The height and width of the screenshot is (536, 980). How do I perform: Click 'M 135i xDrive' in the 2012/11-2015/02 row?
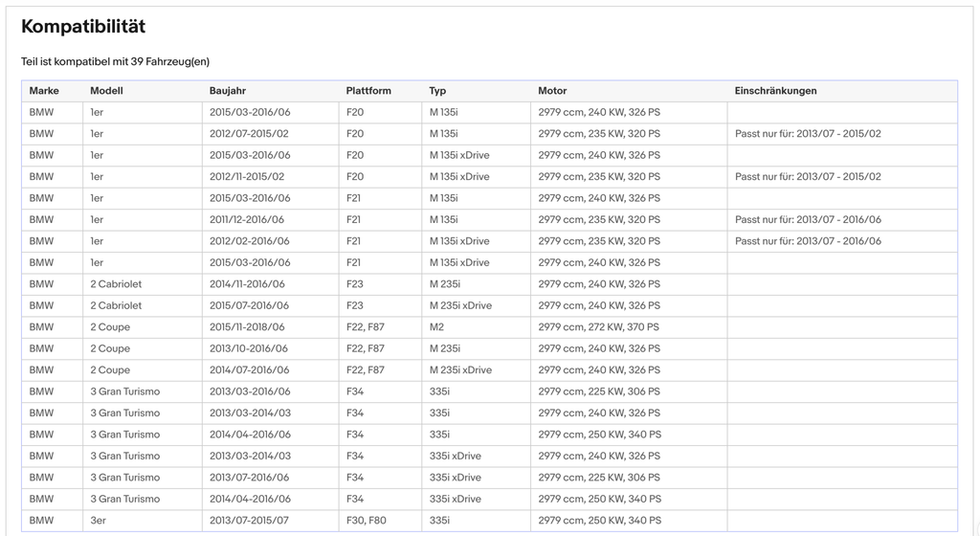point(459,177)
